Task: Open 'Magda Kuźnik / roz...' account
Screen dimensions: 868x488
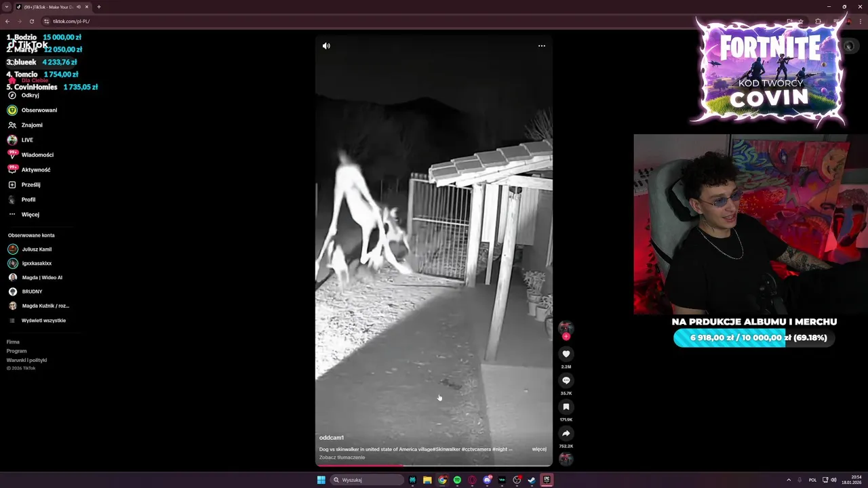Action: [x=39, y=306]
